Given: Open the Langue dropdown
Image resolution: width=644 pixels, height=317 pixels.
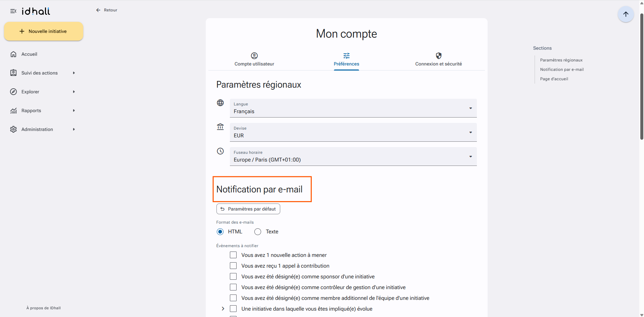Looking at the screenshot, I should coord(353,108).
